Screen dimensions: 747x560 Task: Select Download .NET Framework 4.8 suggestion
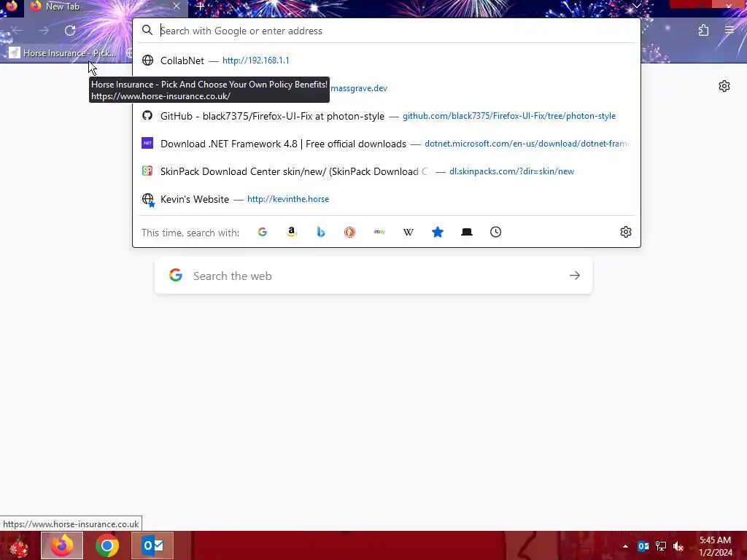pos(387,144)
